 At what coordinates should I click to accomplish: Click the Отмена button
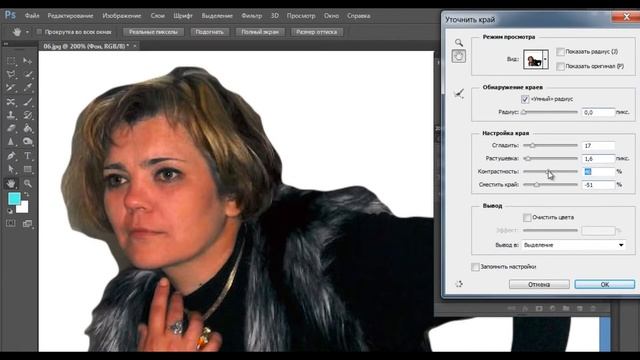[x=539, y=284]
